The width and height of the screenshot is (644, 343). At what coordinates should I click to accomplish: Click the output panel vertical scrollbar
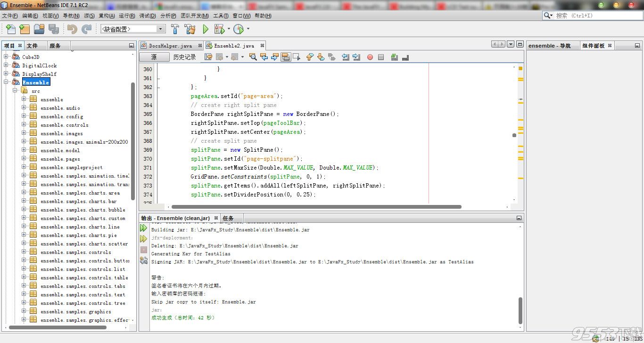click(x=520, y=310)
